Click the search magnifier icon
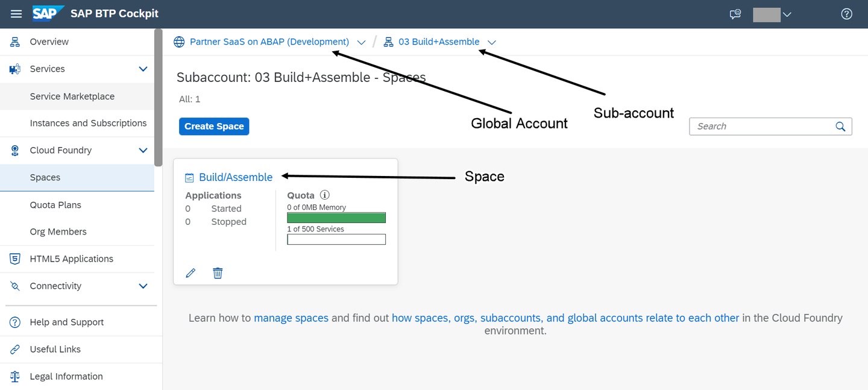 point(841,126)
